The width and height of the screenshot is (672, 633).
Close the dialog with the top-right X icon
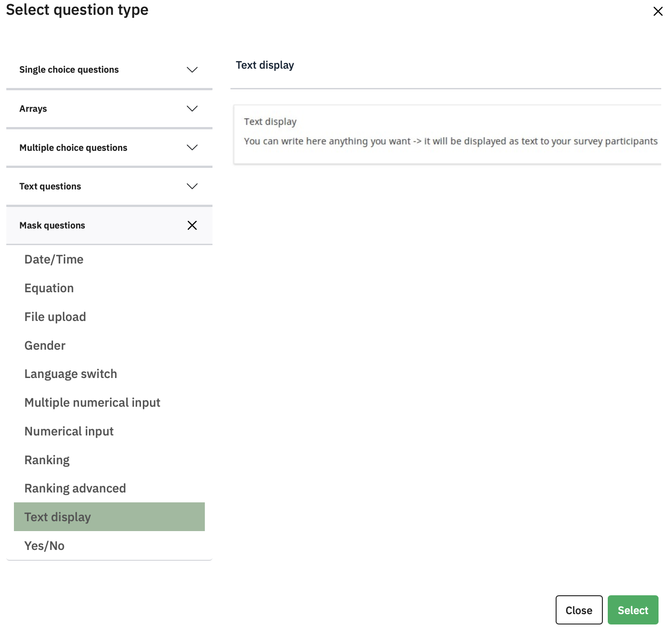coord(658,11)
